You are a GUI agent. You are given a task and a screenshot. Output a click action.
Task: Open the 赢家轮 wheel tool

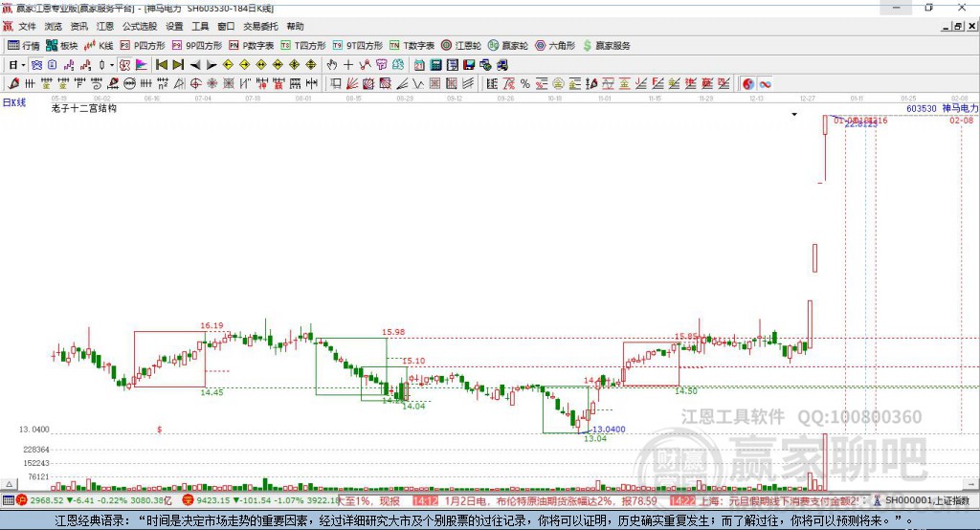tap(508, 46)
